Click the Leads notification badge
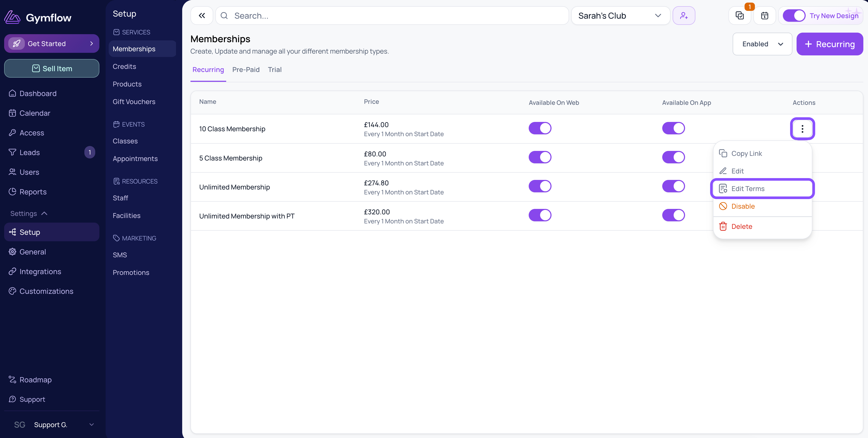Viewport: 868px width, 438px height. tap(90, 152)
